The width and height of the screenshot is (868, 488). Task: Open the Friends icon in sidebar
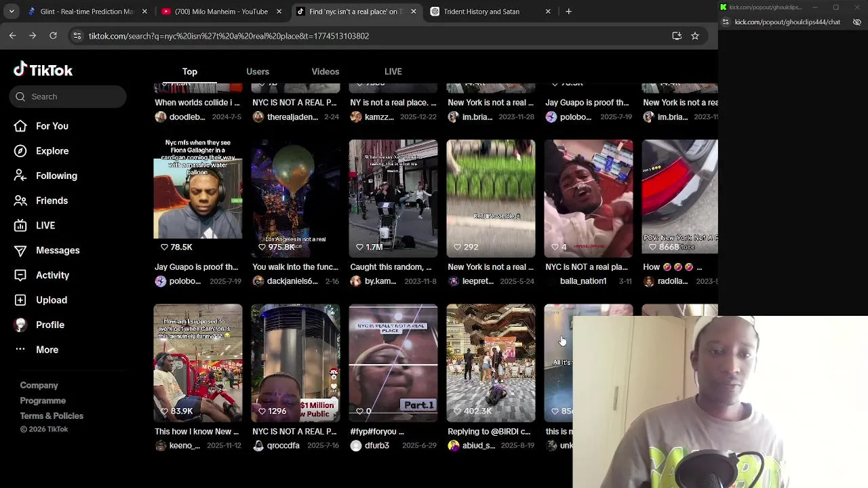coord(20,201)
